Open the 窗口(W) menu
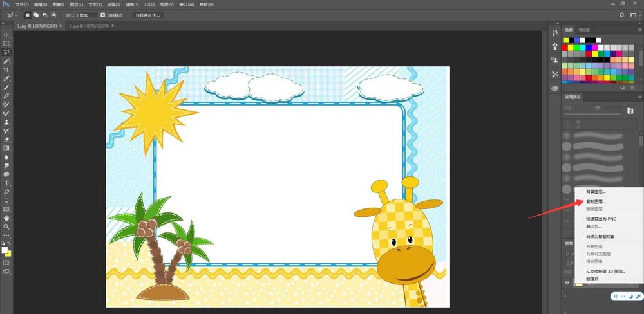The height and width of the screenshot is (314, 644). click(x=187, y=5)
